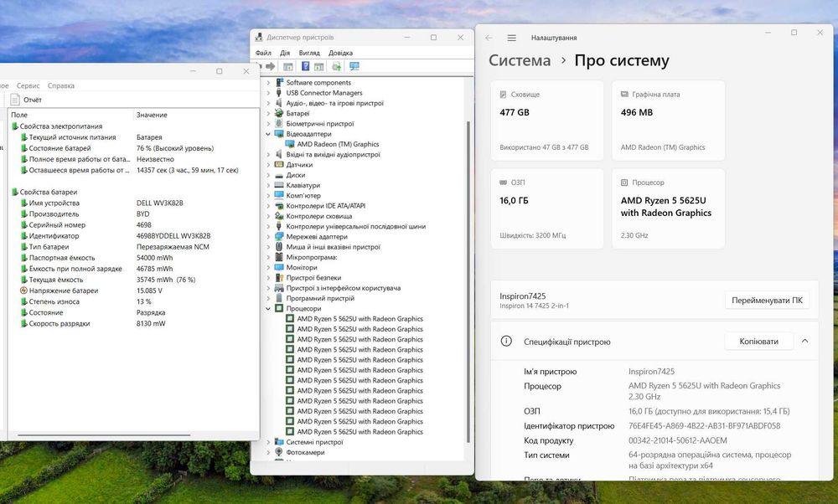Click the Напряжение батареи voltage icon
838x504 pixels.
(x=23, y=291)
